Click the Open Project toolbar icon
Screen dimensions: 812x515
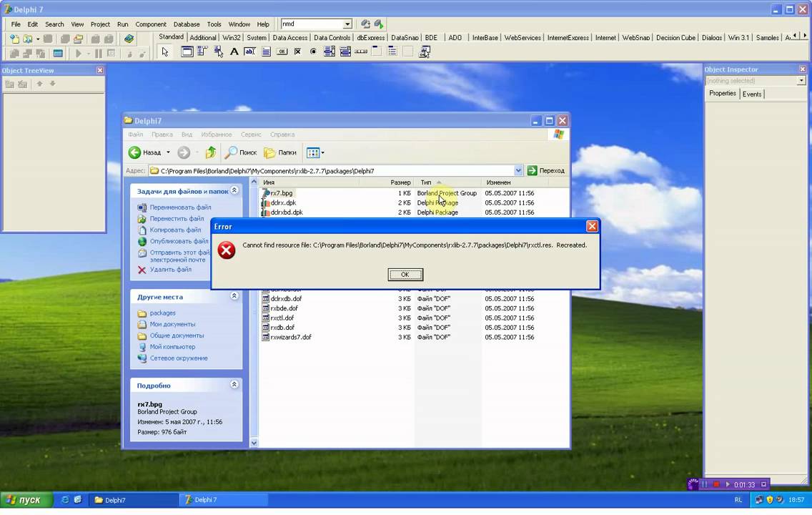[x=78, y=39]
